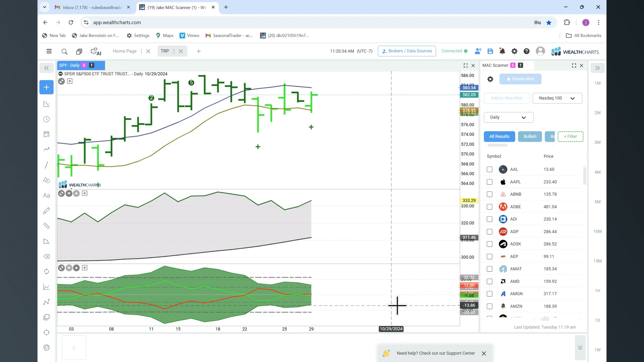Show Bullish scanner results
644x362 pixels.
click(x=530, y=136)
